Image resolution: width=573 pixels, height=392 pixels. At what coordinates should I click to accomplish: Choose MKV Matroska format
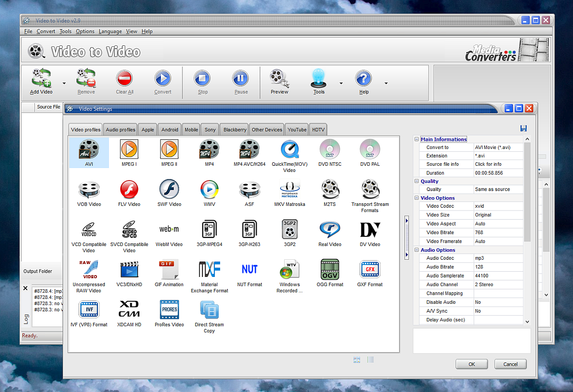[x=289, y=193]
